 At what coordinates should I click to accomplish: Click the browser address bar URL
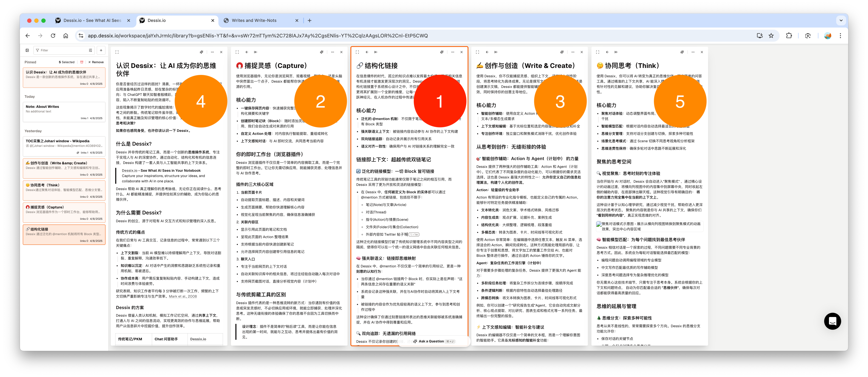258,36
